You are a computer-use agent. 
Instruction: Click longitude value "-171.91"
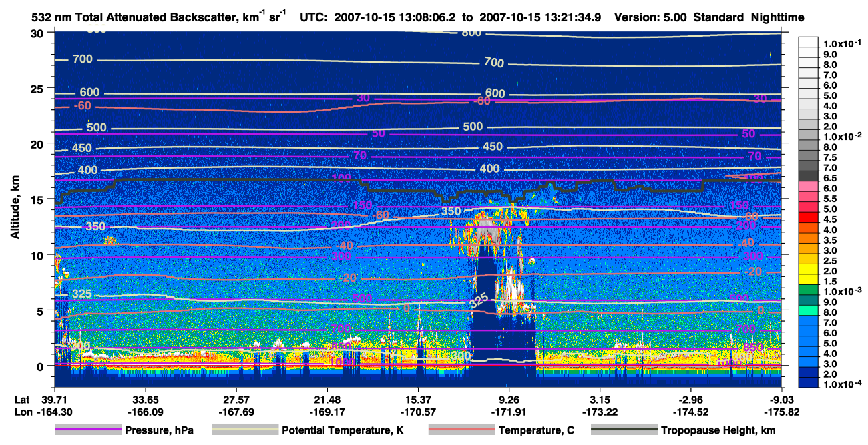(x=509, y=412)
